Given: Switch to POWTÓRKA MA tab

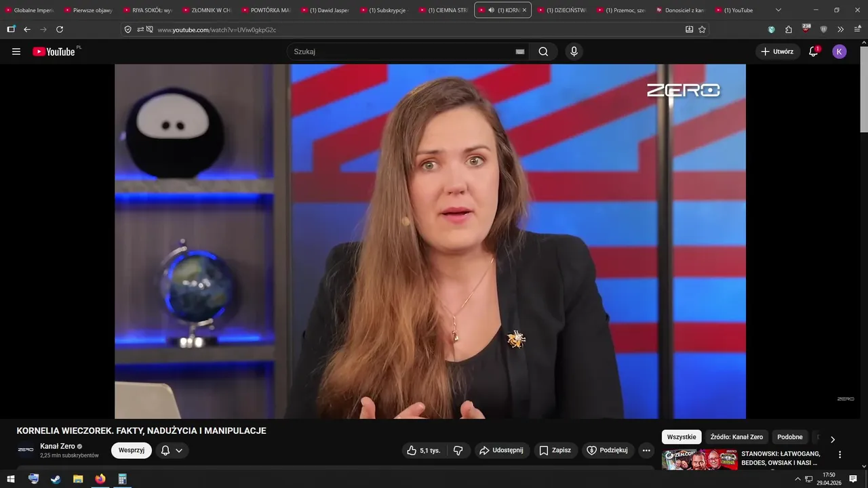Looking at the screenshot, I should tap(267, 10).
